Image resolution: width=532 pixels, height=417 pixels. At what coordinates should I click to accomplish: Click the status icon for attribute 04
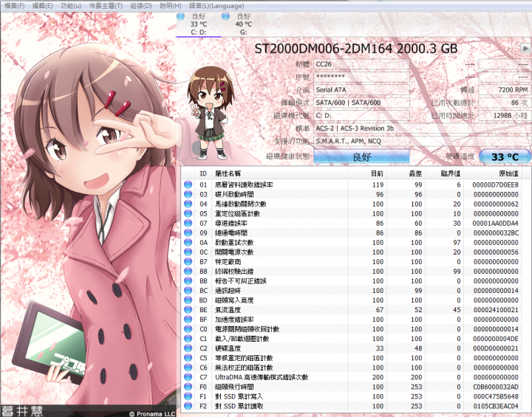click(x=188, y=204)
